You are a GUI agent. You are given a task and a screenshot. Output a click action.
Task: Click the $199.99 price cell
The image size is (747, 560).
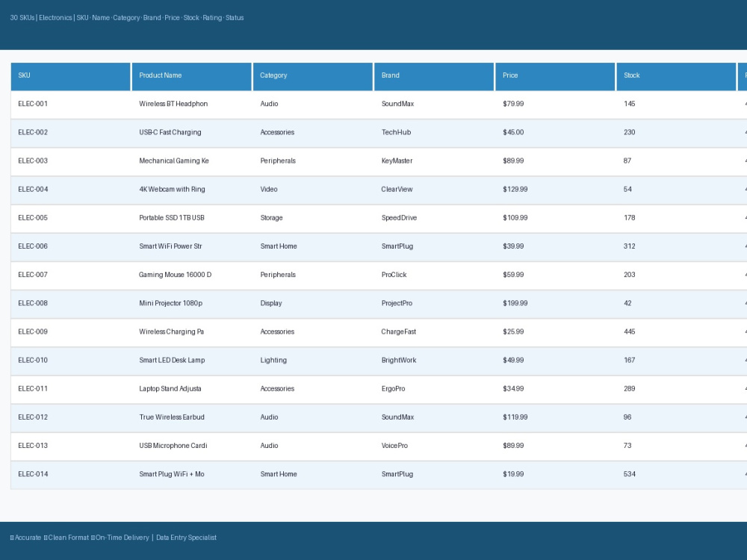[x=555, y=305]
